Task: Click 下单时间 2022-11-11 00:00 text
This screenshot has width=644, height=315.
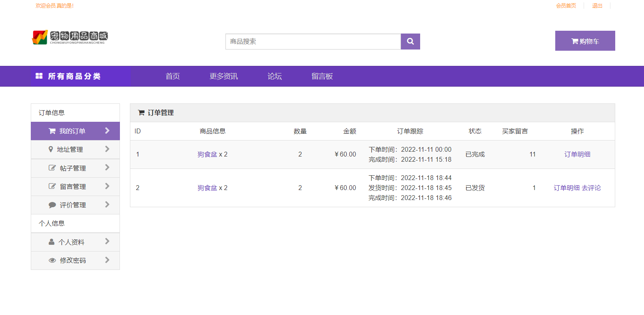Action: click(x=410, y=149)
